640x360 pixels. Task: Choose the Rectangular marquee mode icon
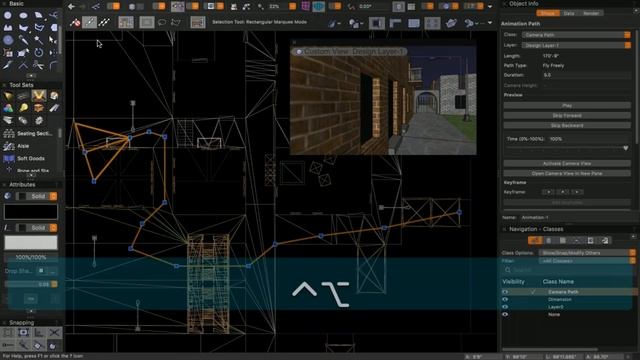coord(147,22)
